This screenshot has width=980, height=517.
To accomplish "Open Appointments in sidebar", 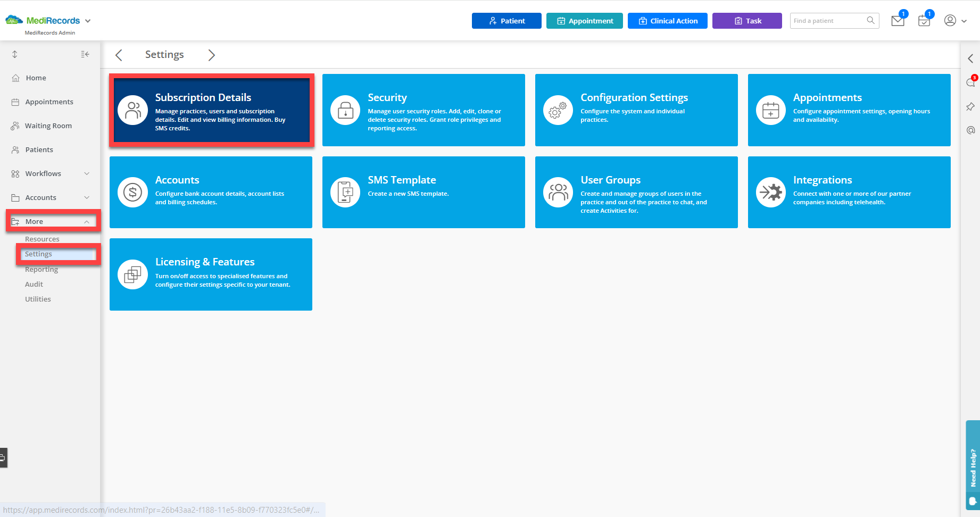I will [49, 102].
